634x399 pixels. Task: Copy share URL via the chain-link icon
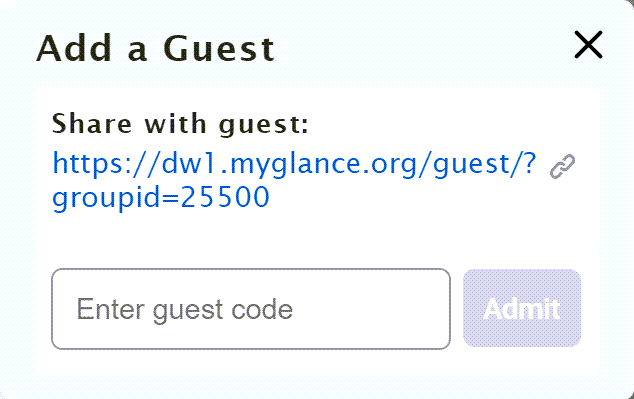pyautogui.click(x=562, y=166)
